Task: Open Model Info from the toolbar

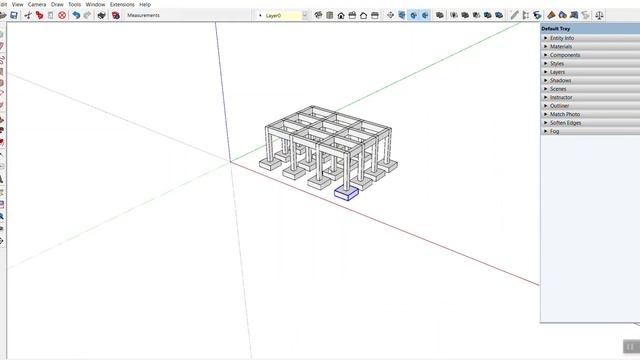Action: pyautogui.click(x=116, y=16)
